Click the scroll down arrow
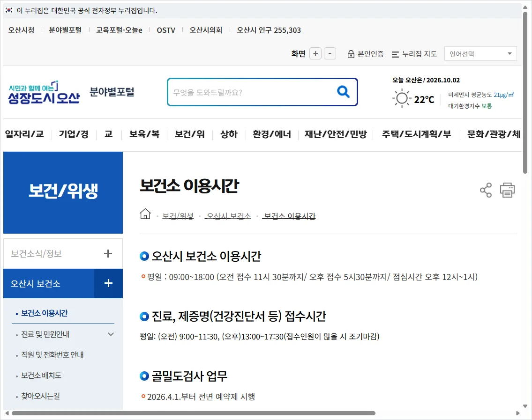The image size is (532, 420). 525,406
